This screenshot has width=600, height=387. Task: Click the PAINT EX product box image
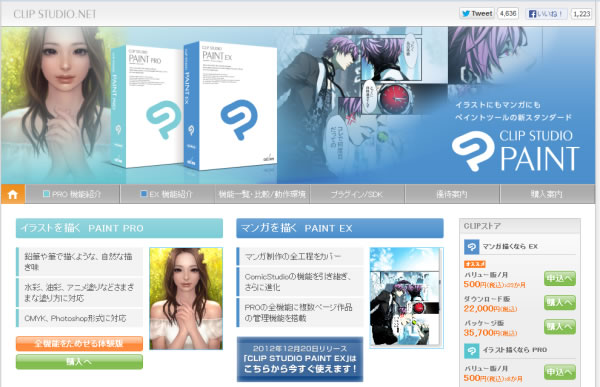pos(230,106)
